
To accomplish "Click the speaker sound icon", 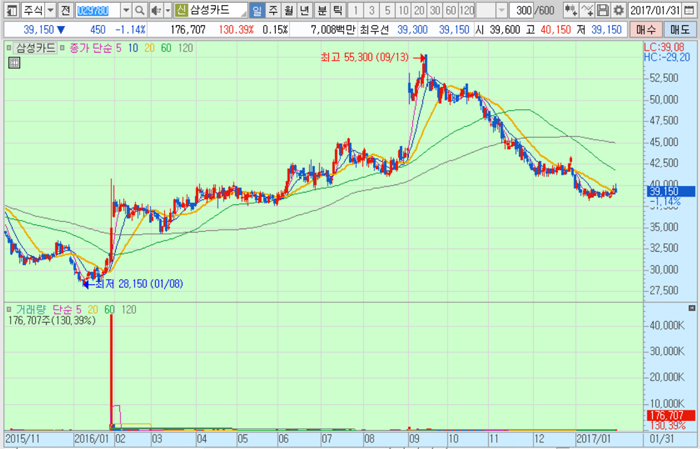I will (x=155, y=10).
